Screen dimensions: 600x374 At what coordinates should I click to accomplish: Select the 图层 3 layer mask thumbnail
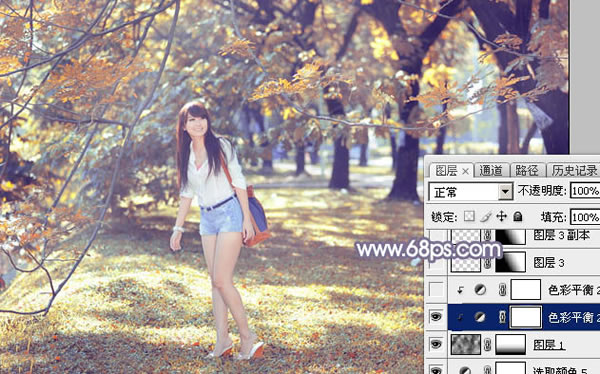[x=510, y=263]
